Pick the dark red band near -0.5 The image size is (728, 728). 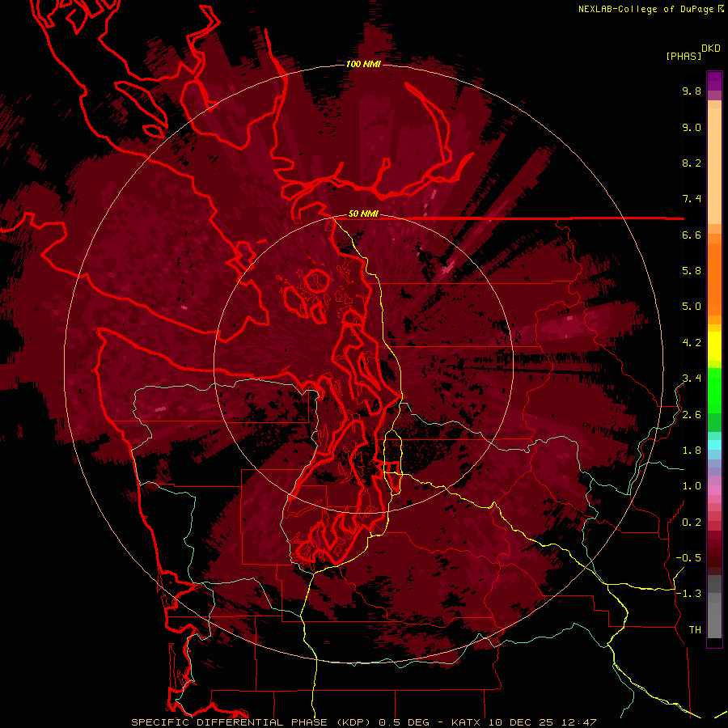tap(714, 557)
